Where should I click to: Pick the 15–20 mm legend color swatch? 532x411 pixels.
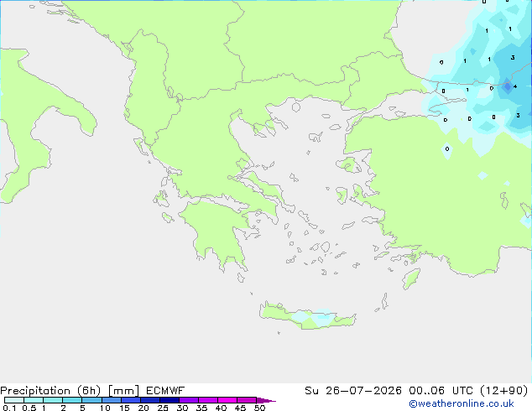coord(131,400)
